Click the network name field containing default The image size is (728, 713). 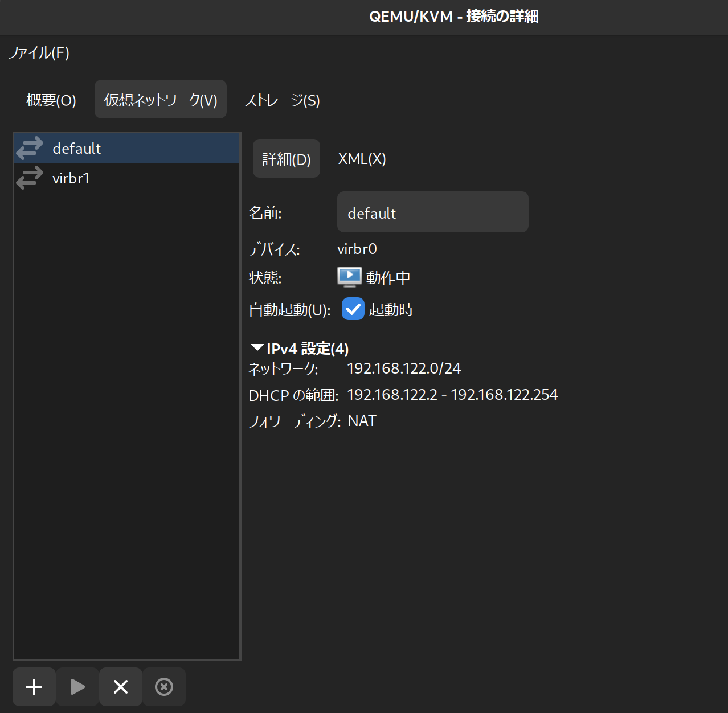432,212
